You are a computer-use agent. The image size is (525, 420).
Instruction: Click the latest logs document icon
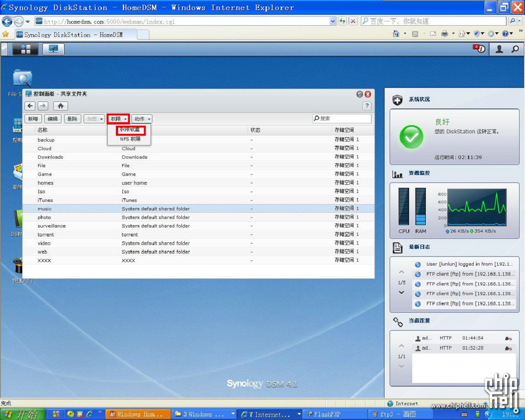pos(397,248)
